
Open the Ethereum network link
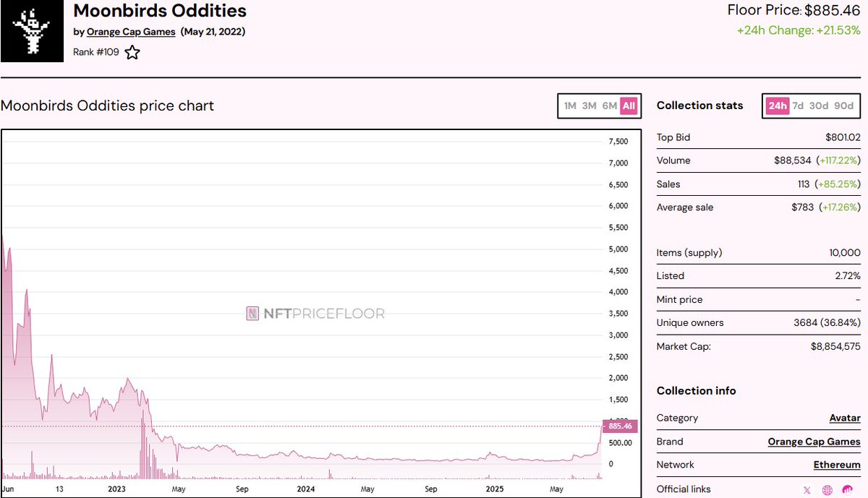click(x=837, y=464)
